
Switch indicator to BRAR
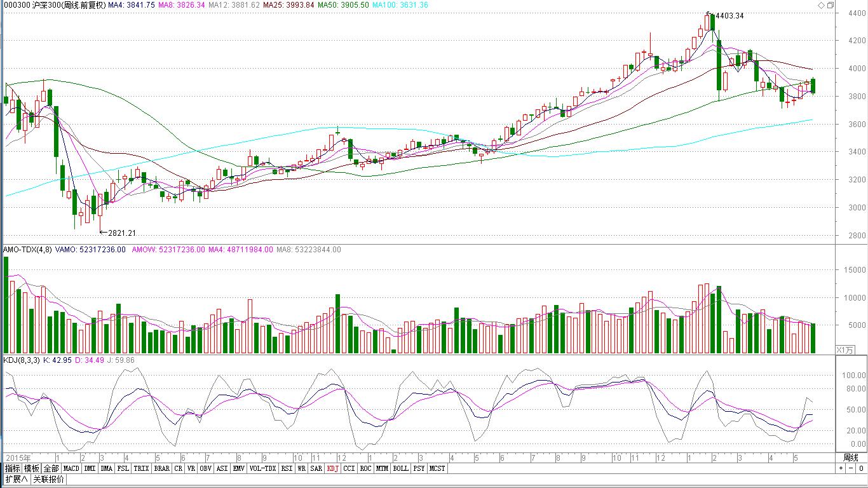pos(162,468)
